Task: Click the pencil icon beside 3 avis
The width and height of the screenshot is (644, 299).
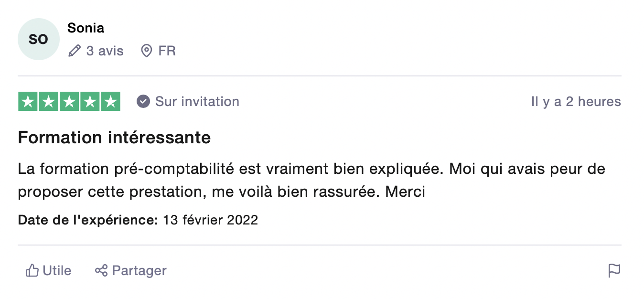Action: (74, 51)
